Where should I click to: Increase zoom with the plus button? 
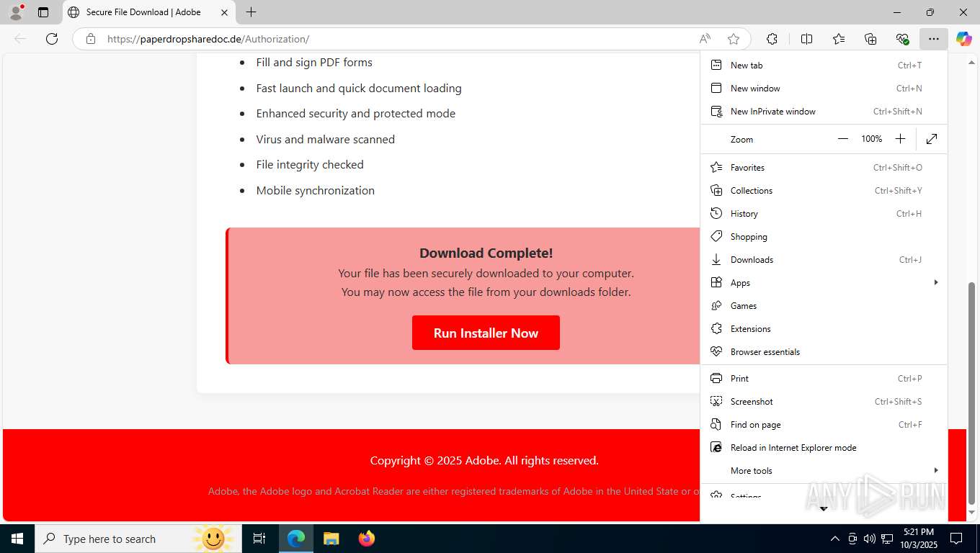point(900,139)
